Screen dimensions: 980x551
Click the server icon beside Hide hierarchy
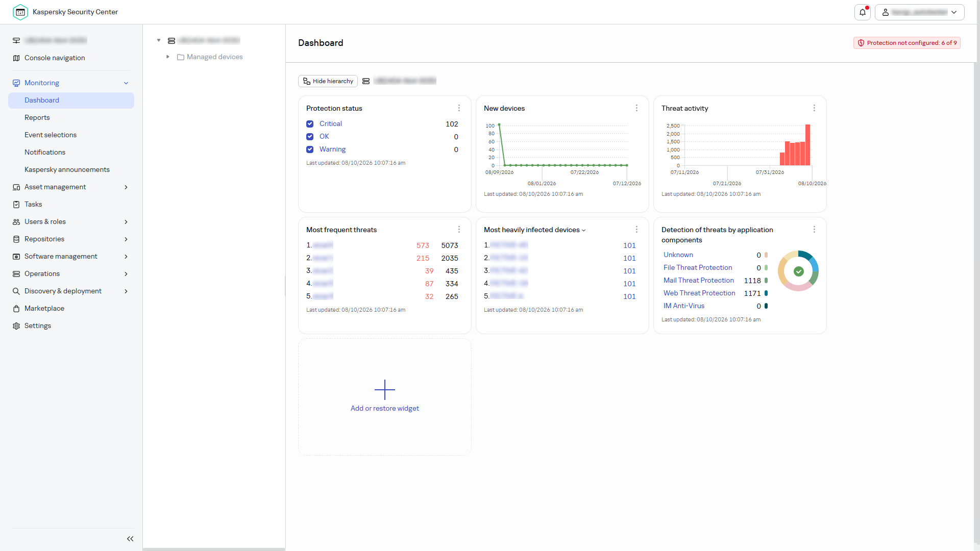tap(366, 81)
